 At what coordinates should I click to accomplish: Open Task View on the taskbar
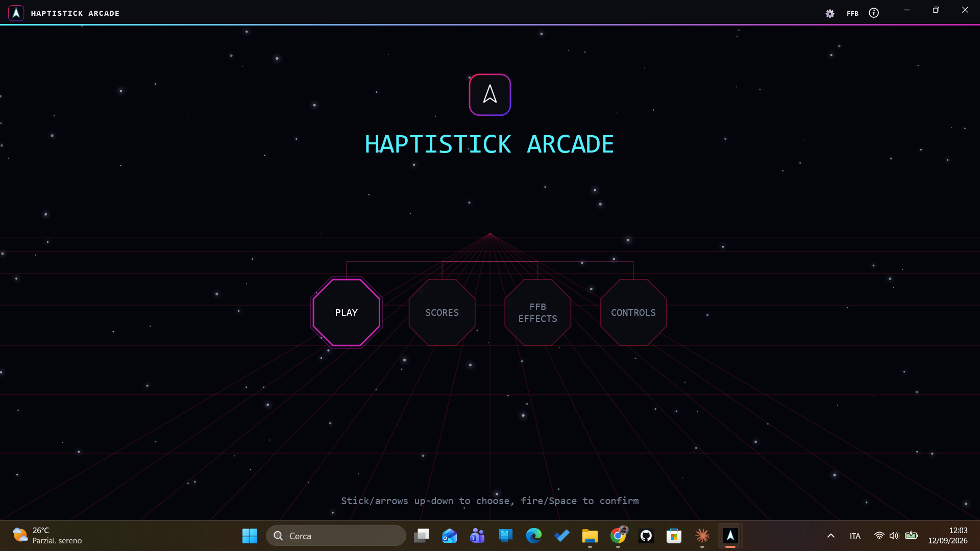click(422, 536)
